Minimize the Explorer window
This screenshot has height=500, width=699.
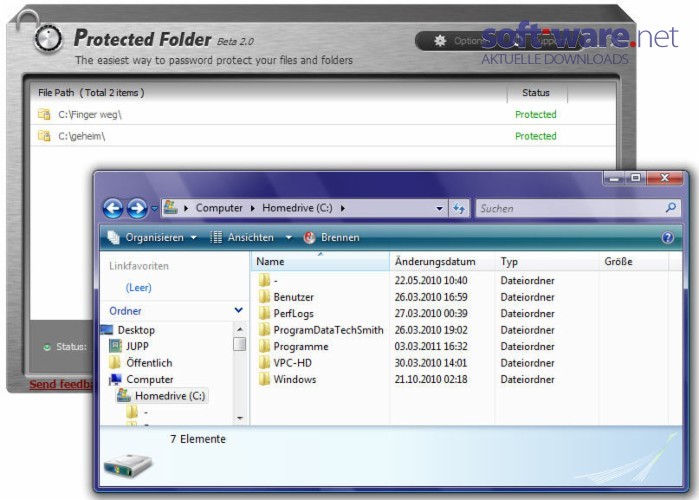[x=615, y=178]
